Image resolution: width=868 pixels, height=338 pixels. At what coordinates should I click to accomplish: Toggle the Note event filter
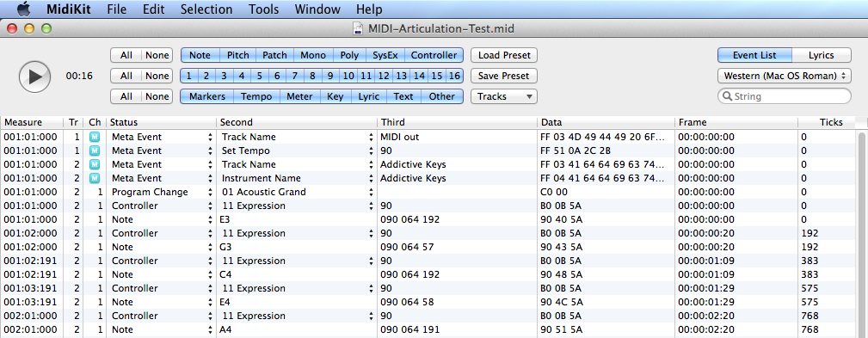[x=200, y=55]
